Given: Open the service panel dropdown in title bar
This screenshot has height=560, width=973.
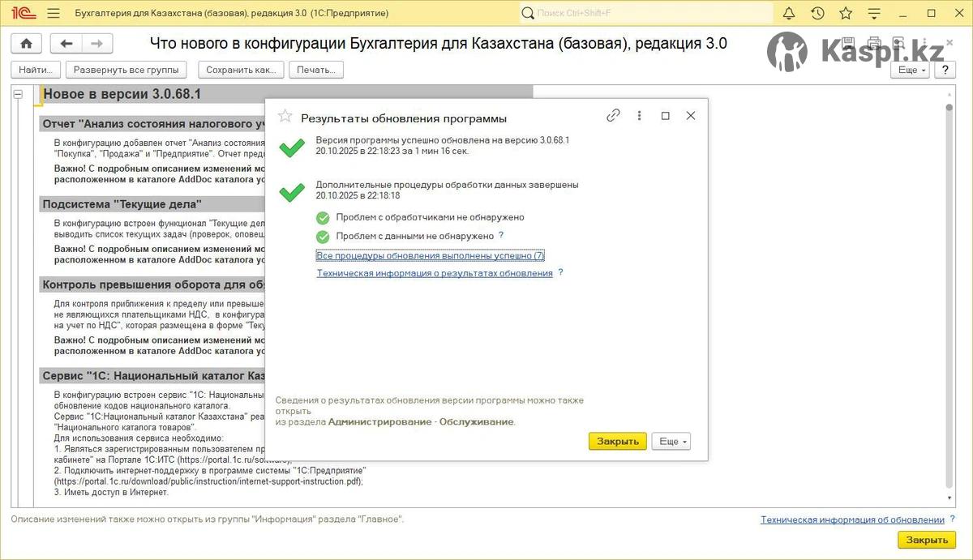Looking at the screenshot, I should pyautogui.click(x=873, y=14).
